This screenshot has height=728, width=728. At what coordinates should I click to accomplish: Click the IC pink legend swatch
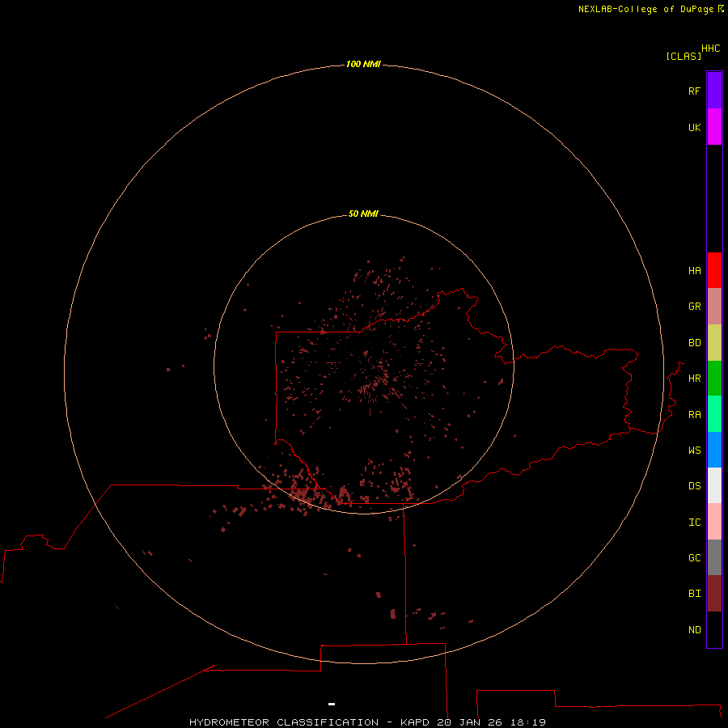coord(714,522)
